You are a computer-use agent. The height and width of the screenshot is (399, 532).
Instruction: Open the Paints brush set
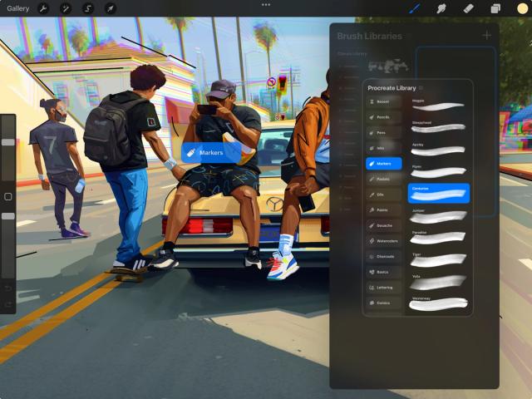coord(384,210)
